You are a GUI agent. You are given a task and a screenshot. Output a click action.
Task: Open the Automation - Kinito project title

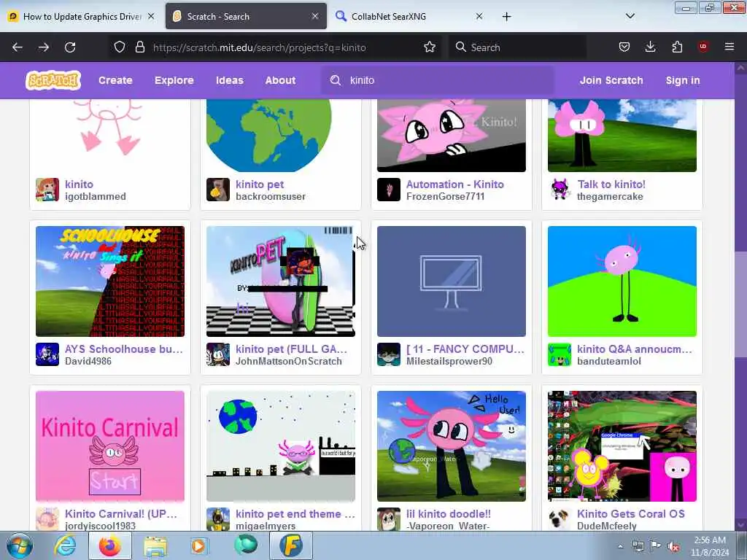click(x=455, y=184)
